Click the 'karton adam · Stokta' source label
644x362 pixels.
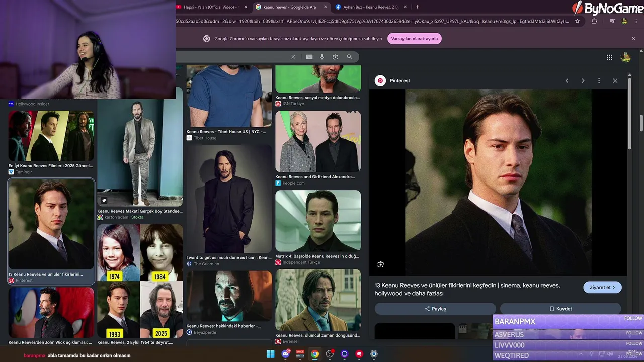124,217
